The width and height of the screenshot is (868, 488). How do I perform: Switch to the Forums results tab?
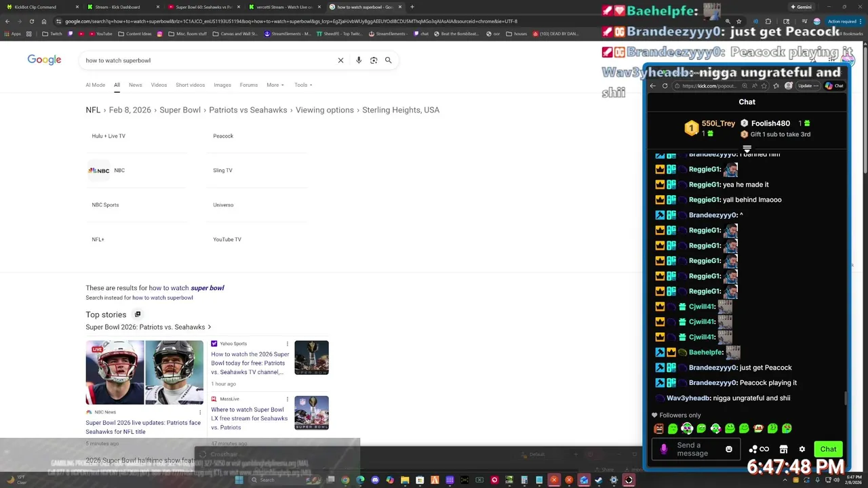(x=249, y=85)
